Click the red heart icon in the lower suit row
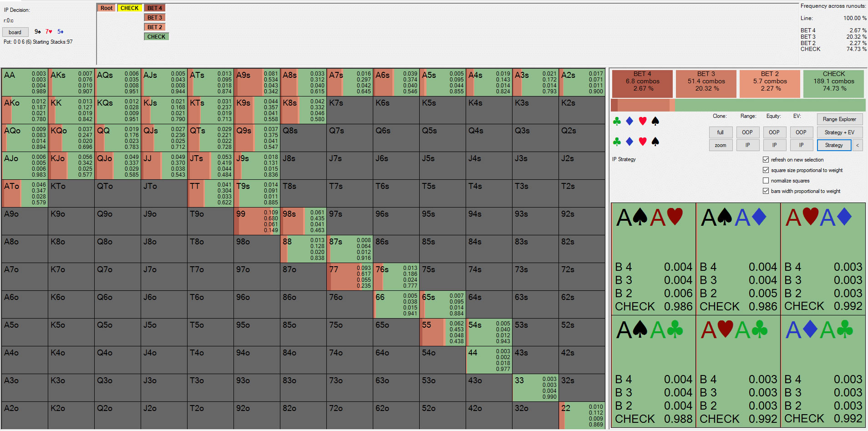The image size is (868, 431). [643, 142]
